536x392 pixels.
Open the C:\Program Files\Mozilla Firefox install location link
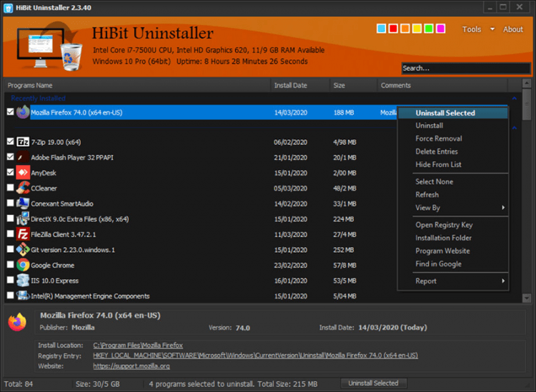pyautogui.click(x=138, y=345)
